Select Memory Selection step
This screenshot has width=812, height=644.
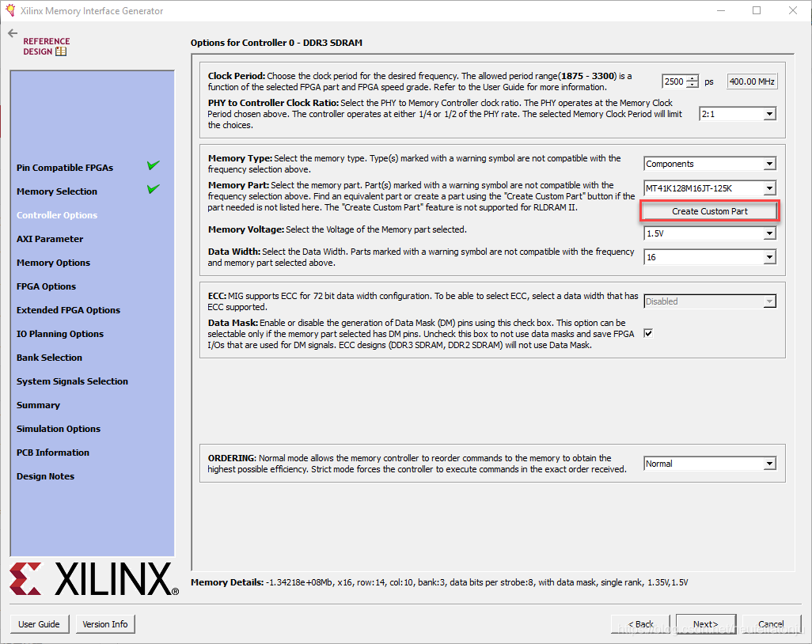[57, 191]
